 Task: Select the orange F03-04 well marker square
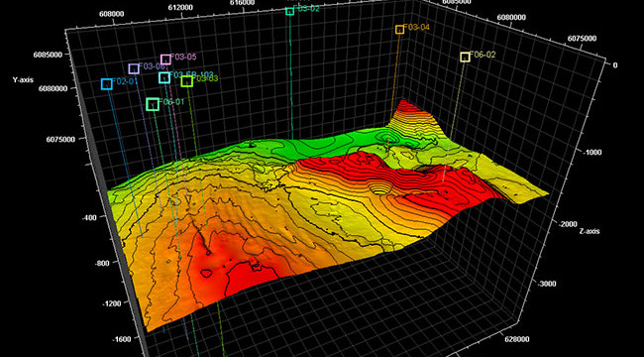pos(399,29)
